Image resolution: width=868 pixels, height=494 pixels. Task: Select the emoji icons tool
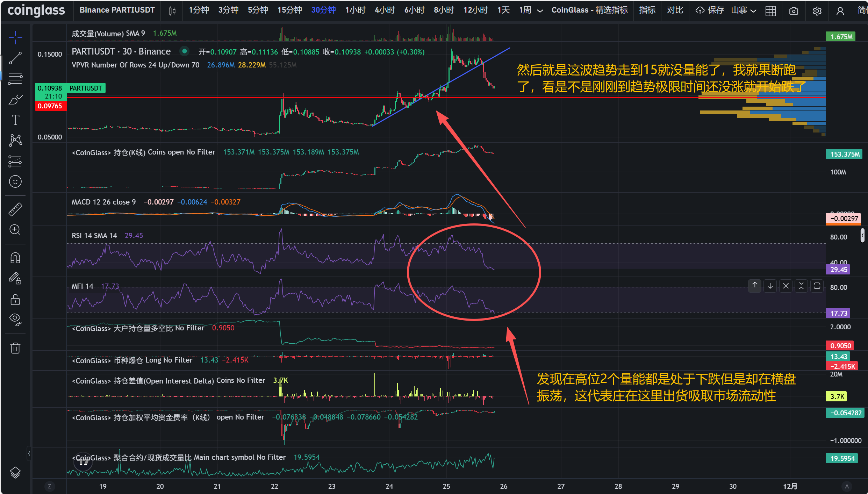pos(15,181)
